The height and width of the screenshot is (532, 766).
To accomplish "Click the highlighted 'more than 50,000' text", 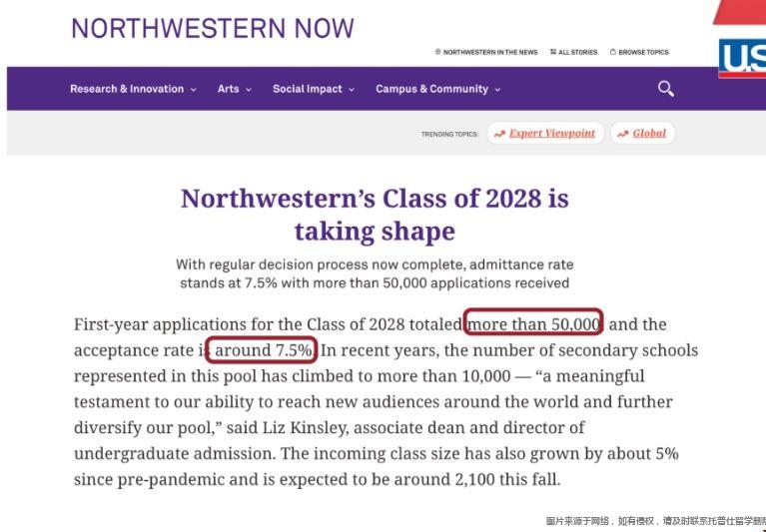I will (533, 324).
